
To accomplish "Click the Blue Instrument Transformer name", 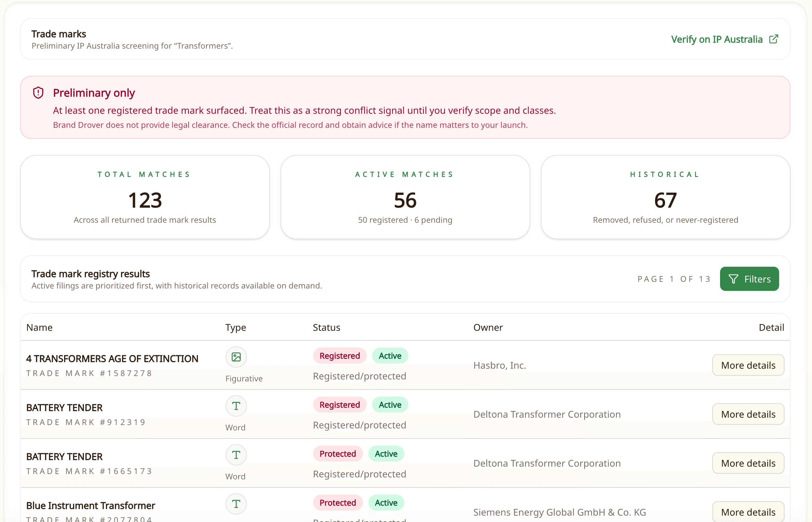I will [91, 505].
